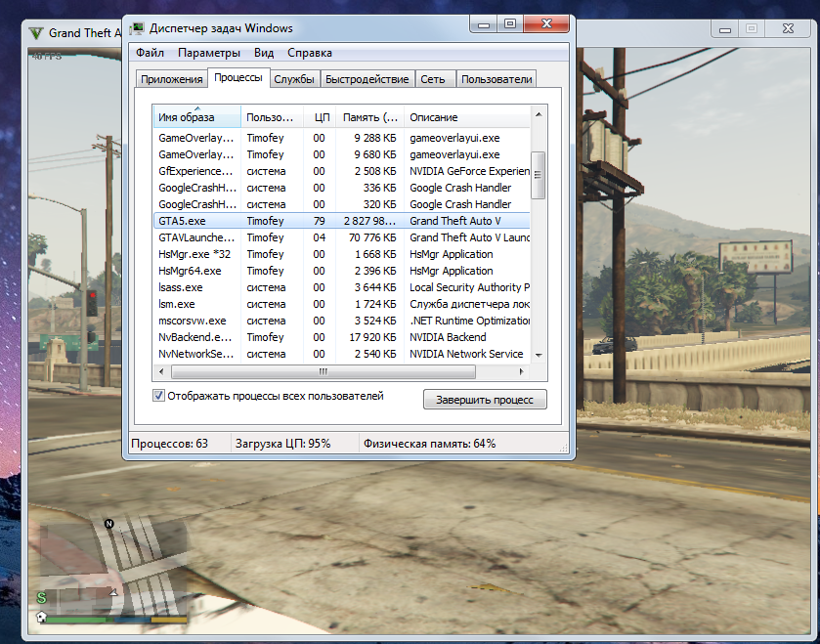Image resolution: width=820 pixels, height=644 pixels.
Task: Click the process list scroll-down arrow
Action: (537, 355)
